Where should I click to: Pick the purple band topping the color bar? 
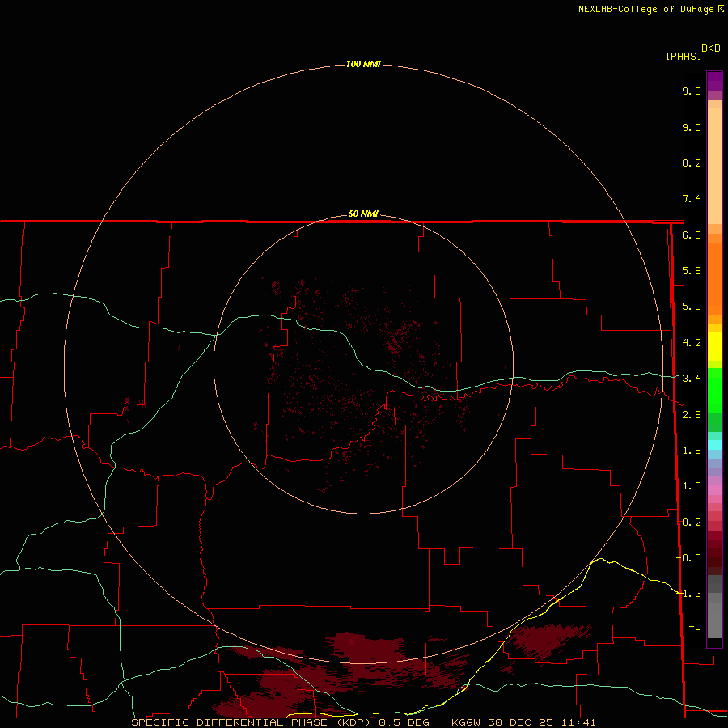click(714, 82)
